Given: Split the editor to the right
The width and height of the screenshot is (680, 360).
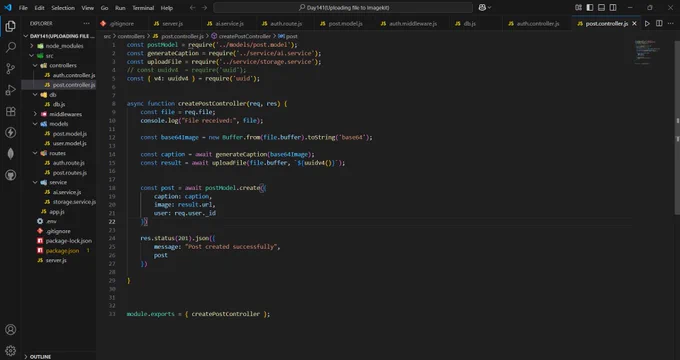Looking at the screenshot, I should [x=659, y=23].
